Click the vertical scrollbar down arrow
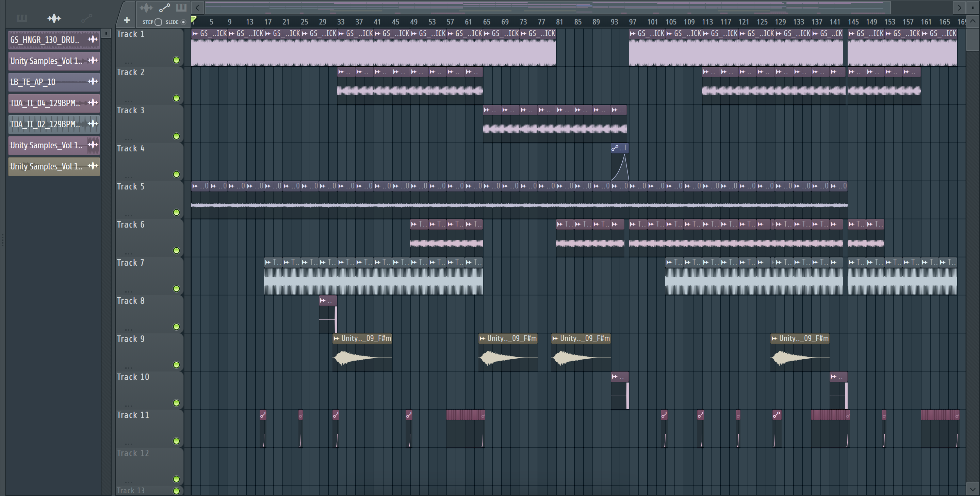Screen dimensions: 980x496 (x=973, y=489)
